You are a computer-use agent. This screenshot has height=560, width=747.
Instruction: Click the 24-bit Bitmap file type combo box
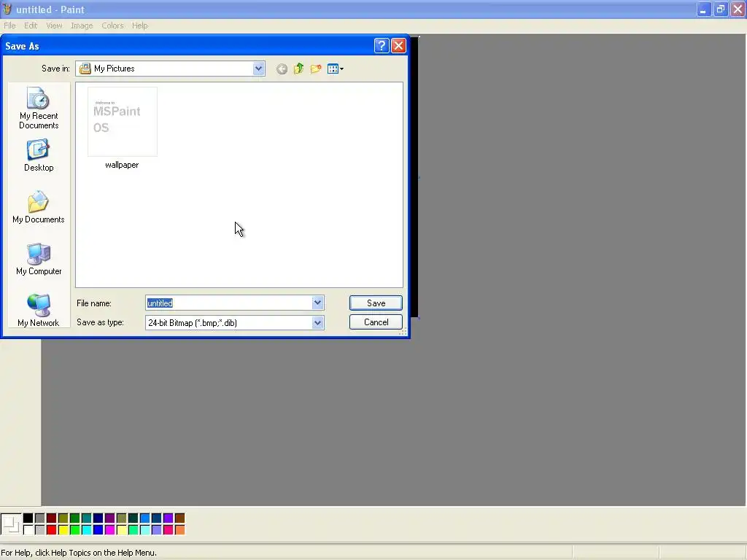point(234,323)
